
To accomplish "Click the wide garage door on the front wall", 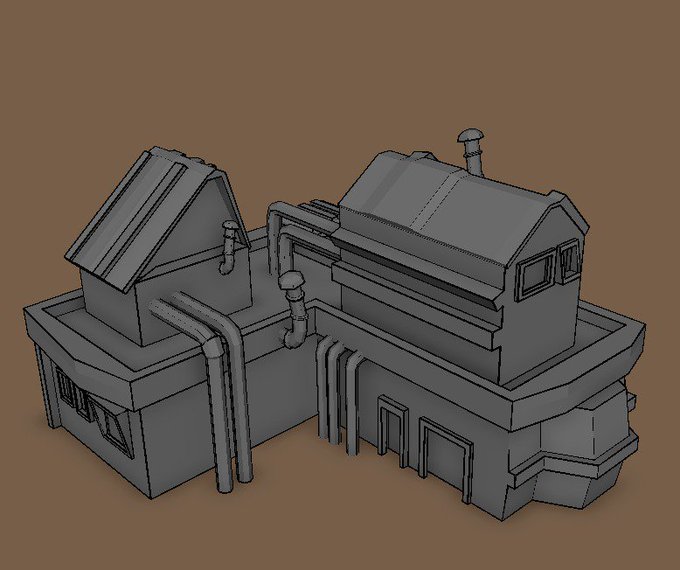I will (445, 461).
